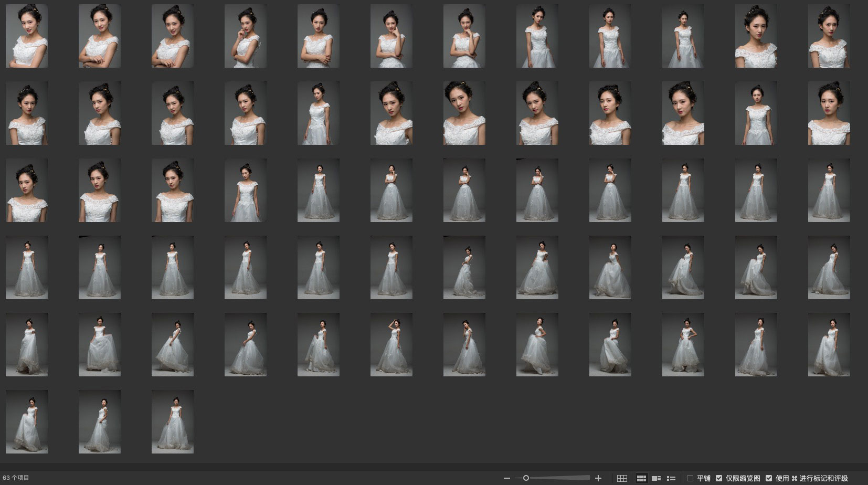Screen dimensions: 868x485
Task: Switch to thumbnails grid view
Action: coord(641,478)
